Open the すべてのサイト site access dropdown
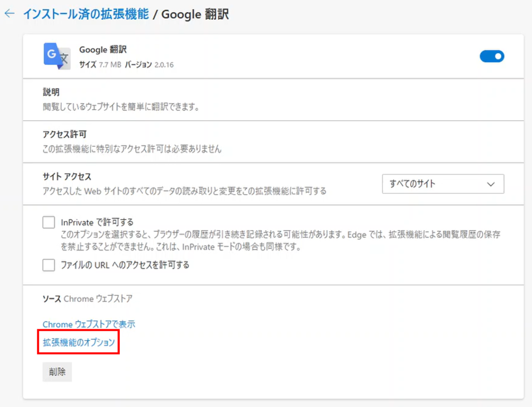Image resolution: width=532 pixels, height=407 pixels. (x=443, y=184)
